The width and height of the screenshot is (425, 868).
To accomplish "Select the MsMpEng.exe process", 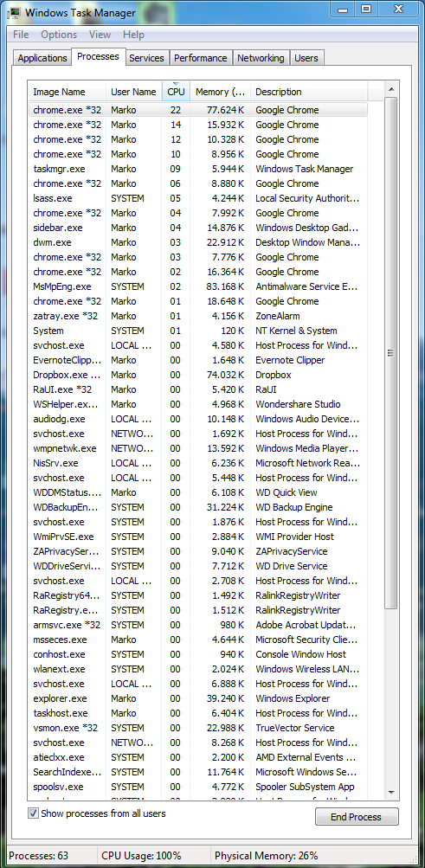I will pos(197,286).
